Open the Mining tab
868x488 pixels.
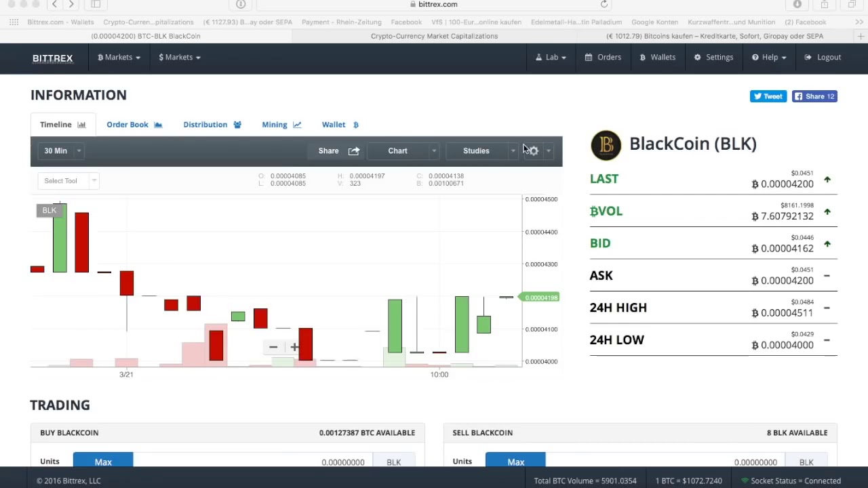point(281,125)
